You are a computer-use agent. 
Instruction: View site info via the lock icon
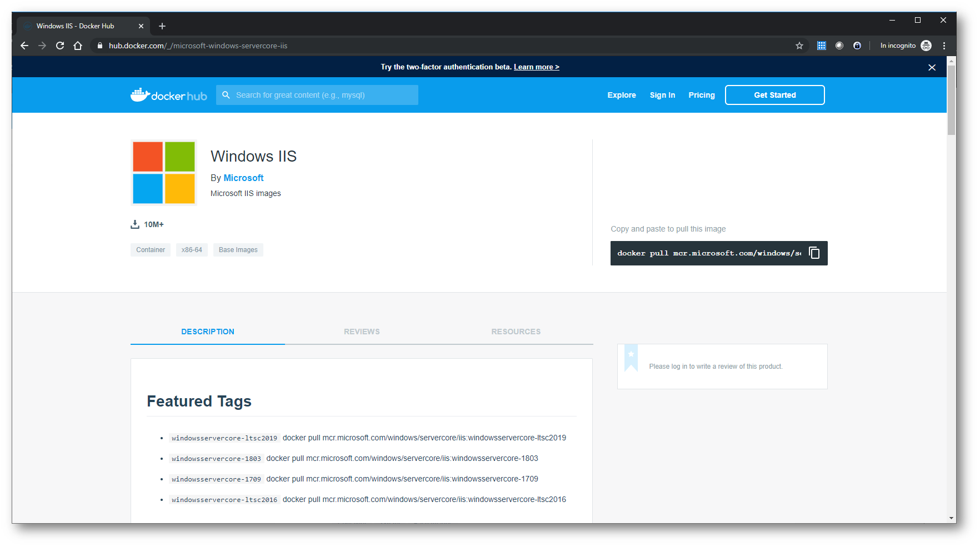[x=100, y=46]
